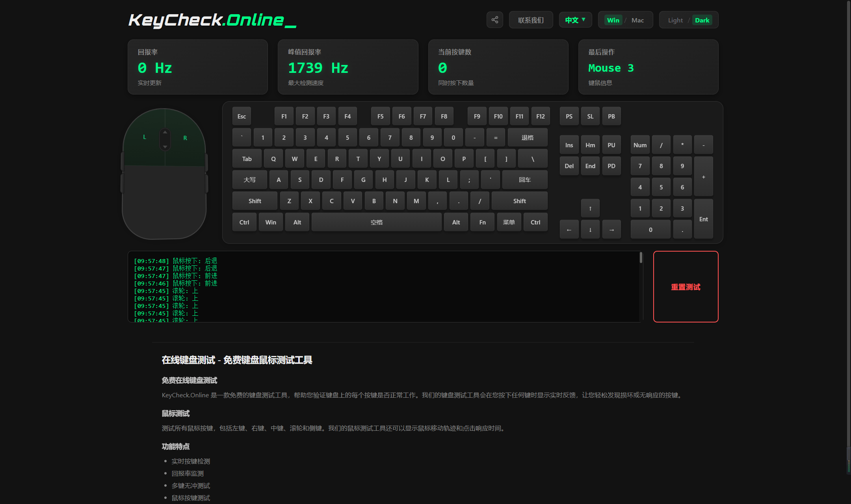Click the Q letter key
This screenshot has height=504, width=851.
[x=273, y=159]
